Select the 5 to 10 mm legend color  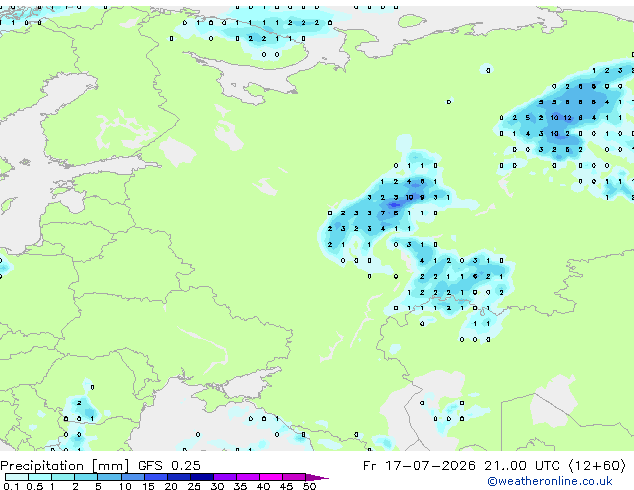[109, 477]
